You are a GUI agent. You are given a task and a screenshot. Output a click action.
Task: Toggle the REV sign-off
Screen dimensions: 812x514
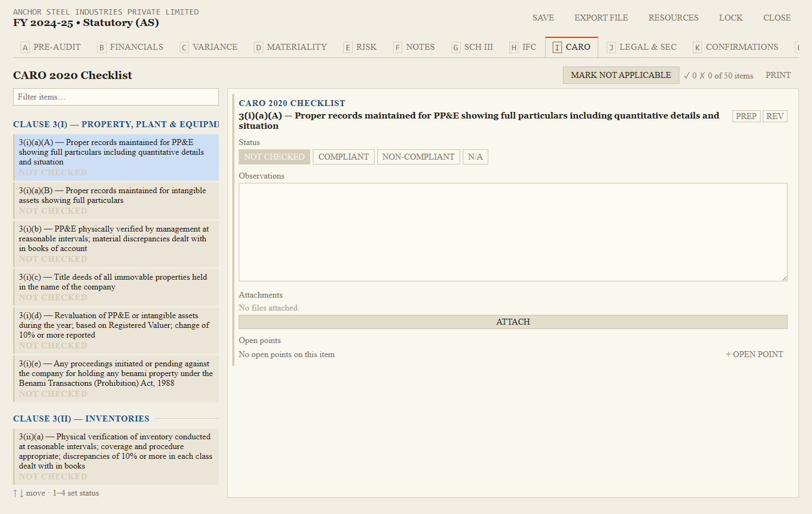click(775, 116)
